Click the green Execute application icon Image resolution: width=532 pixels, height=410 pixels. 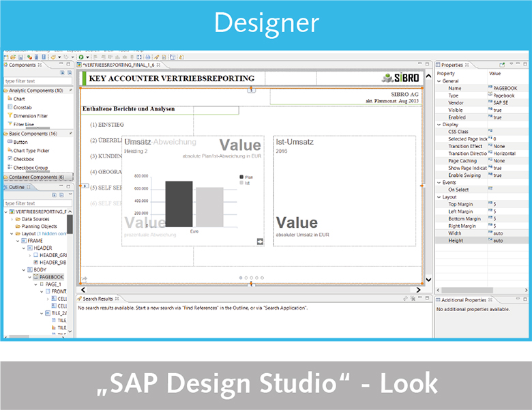[x=81, y=57]
